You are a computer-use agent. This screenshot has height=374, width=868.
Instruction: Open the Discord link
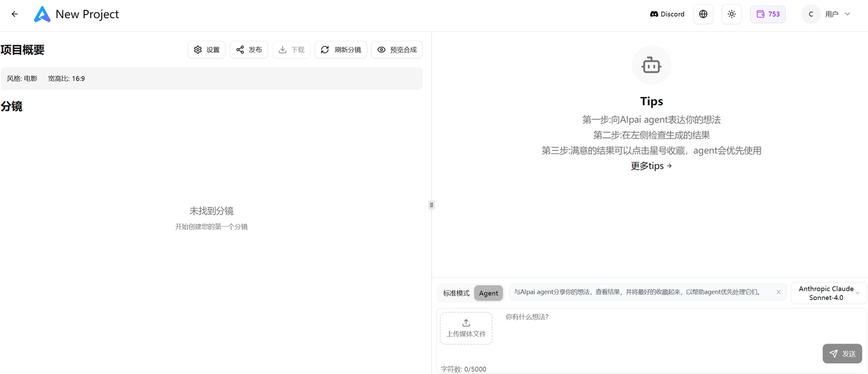point(667,14)
